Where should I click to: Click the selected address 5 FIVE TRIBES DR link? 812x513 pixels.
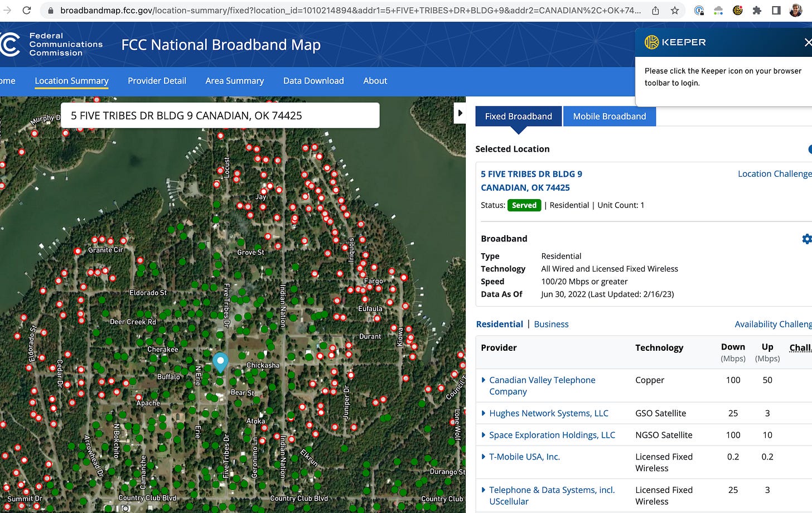click(531, 181)
